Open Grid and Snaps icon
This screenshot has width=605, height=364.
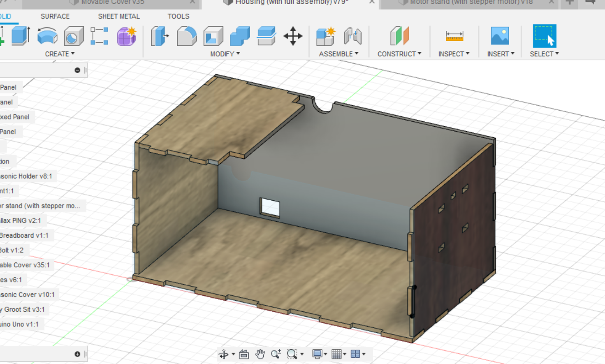point(336,354)
